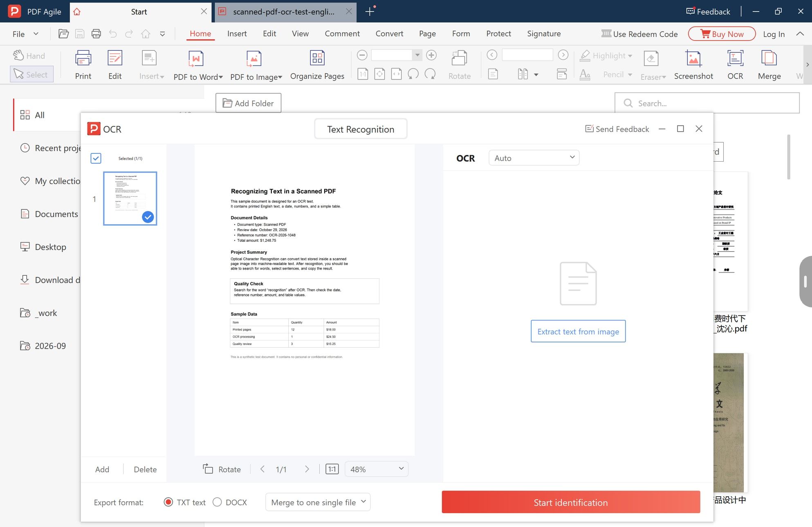Switch to the Convert ribbon tab
The width and height of the screenshot is (812, 527).
pos(389,34)
